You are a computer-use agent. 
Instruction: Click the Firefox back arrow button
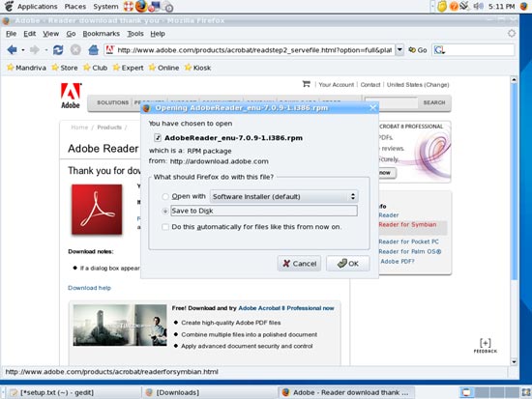13,50
